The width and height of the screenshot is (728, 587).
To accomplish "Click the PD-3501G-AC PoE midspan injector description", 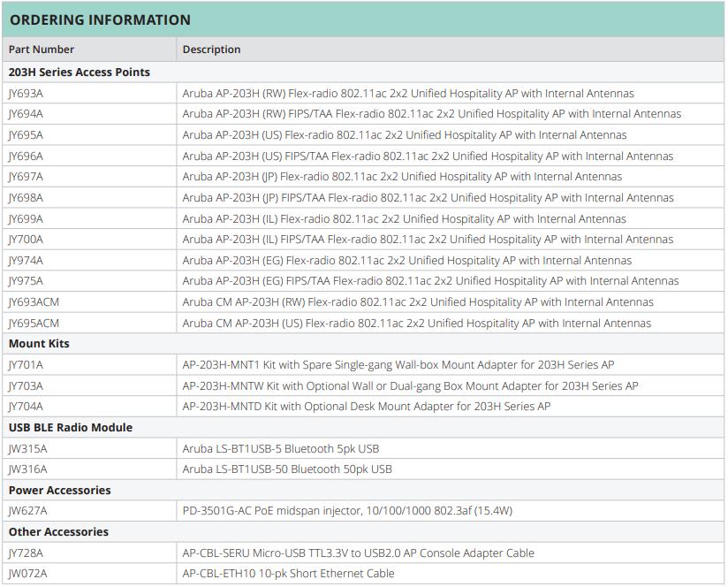I will pos(347,511).
